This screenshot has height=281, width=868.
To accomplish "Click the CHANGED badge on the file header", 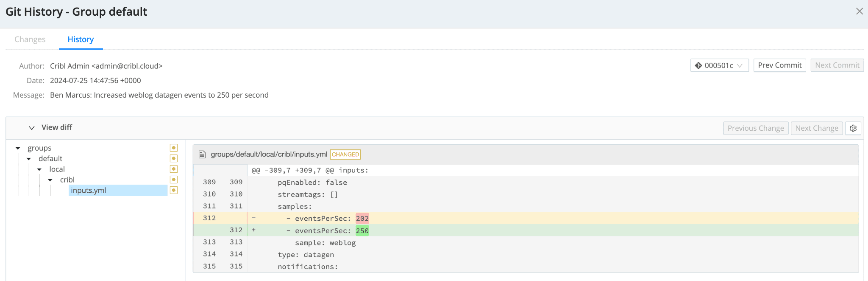I will (x=345, y=155).
